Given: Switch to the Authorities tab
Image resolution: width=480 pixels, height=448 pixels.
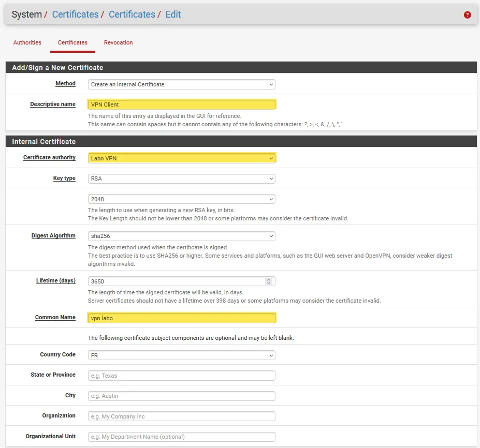Looking at the screenshot, I should [27, 42].
